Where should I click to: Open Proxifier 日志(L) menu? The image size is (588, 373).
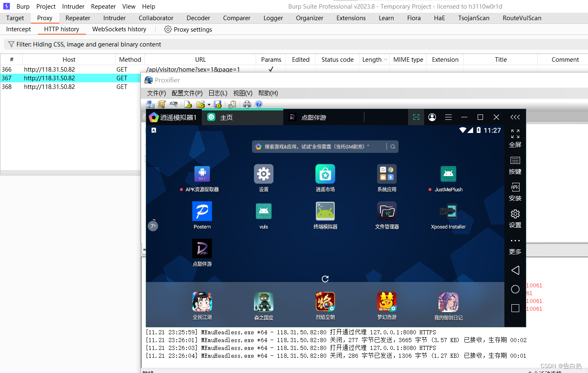click(218, 93)
